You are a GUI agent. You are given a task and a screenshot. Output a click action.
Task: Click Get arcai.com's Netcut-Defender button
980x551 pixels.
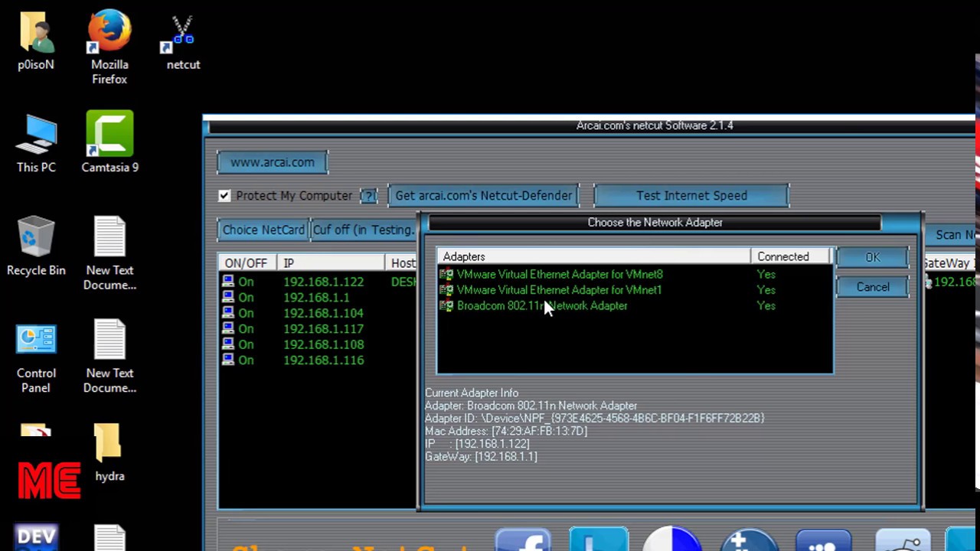(483, 196)
